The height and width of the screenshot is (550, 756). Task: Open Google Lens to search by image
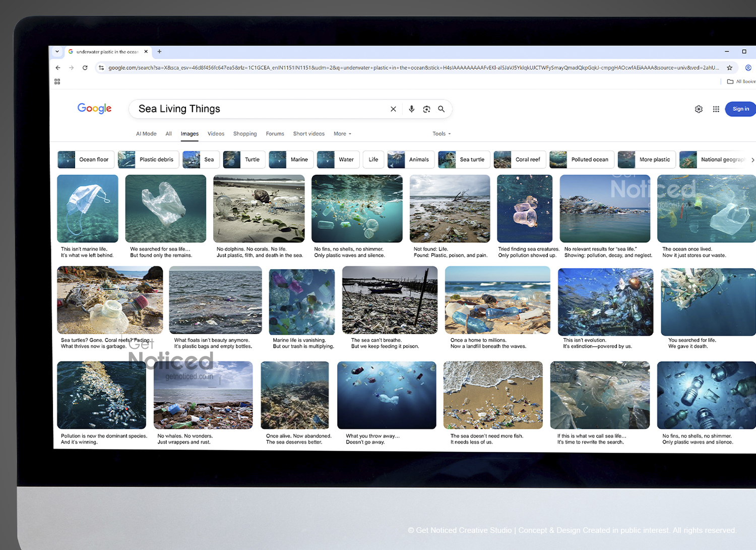click(426, 109)
